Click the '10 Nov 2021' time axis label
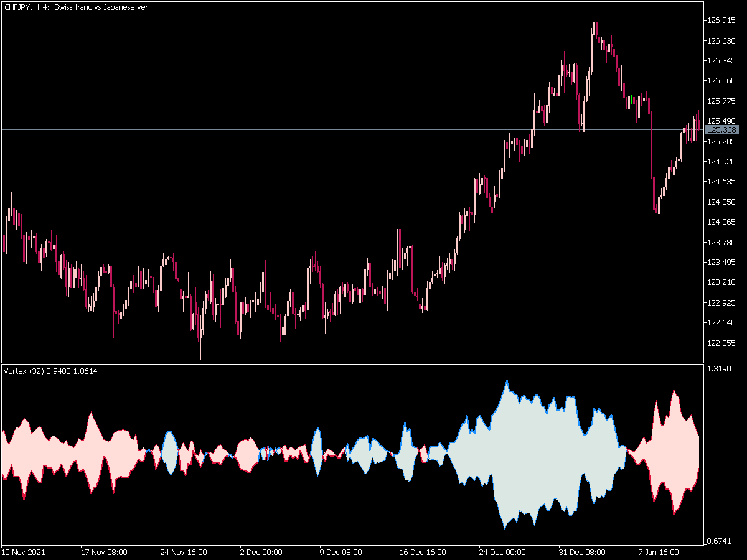 click(23, 553)
